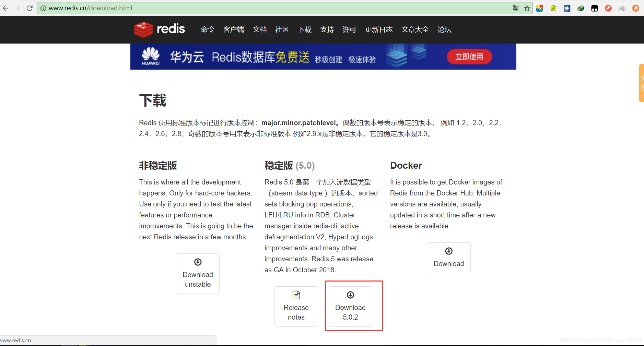Click the multicolor ball extension icon
The height and width of the screenshot is (346, 644).
(581, 8)
